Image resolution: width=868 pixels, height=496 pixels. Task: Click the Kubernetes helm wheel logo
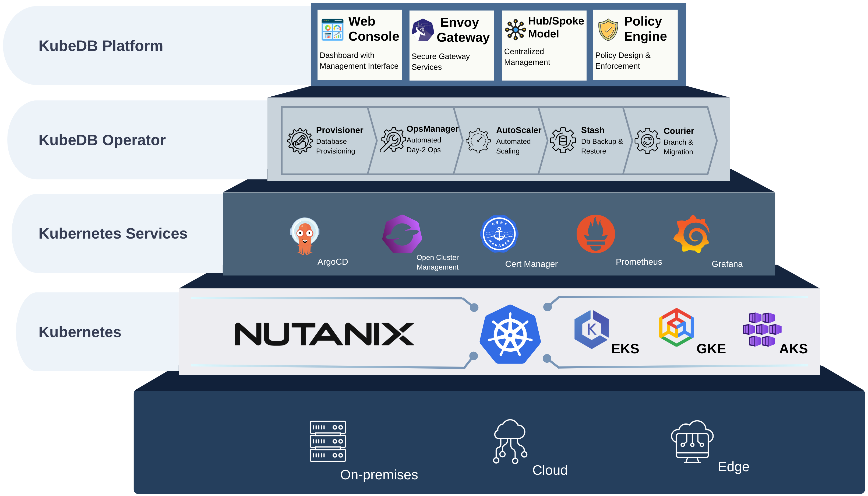coord(510,334)
